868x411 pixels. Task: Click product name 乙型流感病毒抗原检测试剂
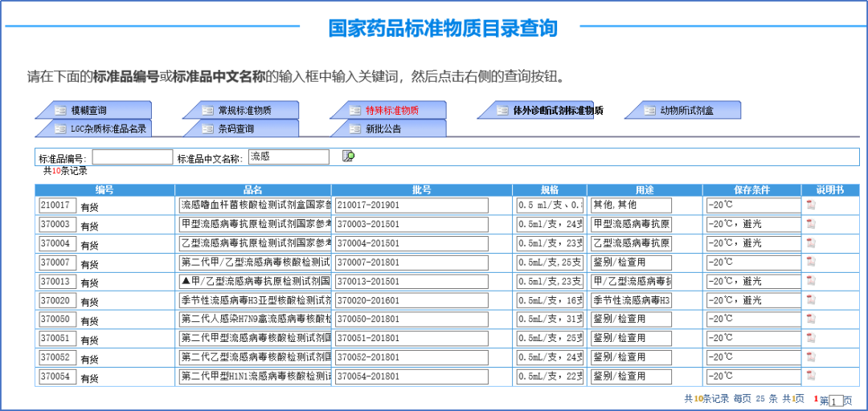click(x=256, y=243)
